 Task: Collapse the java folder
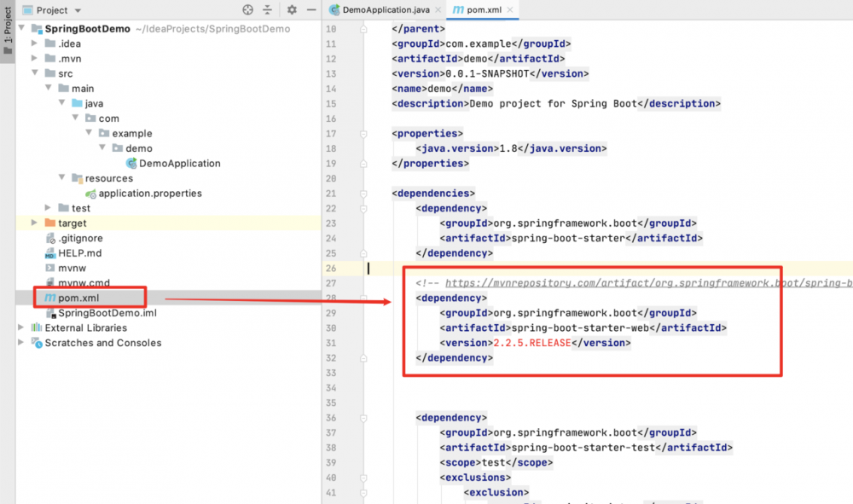tap(62, 102)
